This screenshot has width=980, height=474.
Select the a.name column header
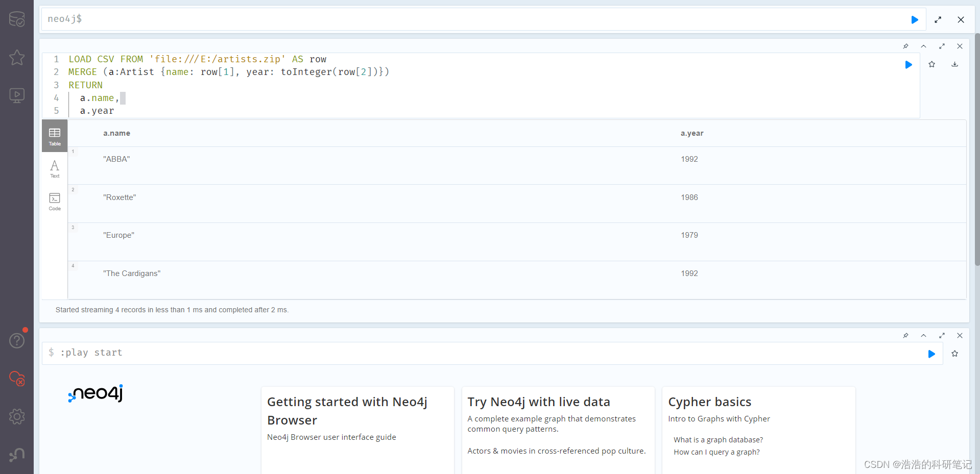pos(116,133)
